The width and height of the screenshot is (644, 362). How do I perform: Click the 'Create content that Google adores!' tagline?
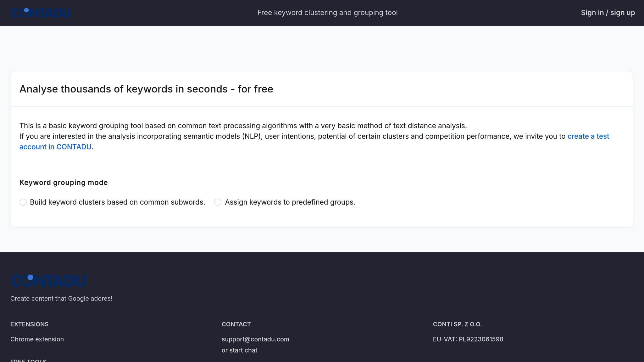pyautogui.click(x=61, y=299)
